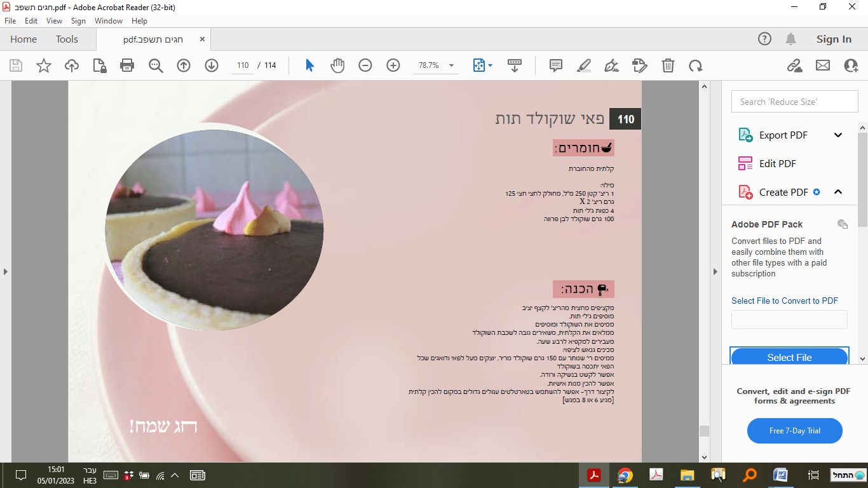Click the taskbar Task View icon
Image resolution: width=868 pixels, height=488 pixels.
[813, 475]
